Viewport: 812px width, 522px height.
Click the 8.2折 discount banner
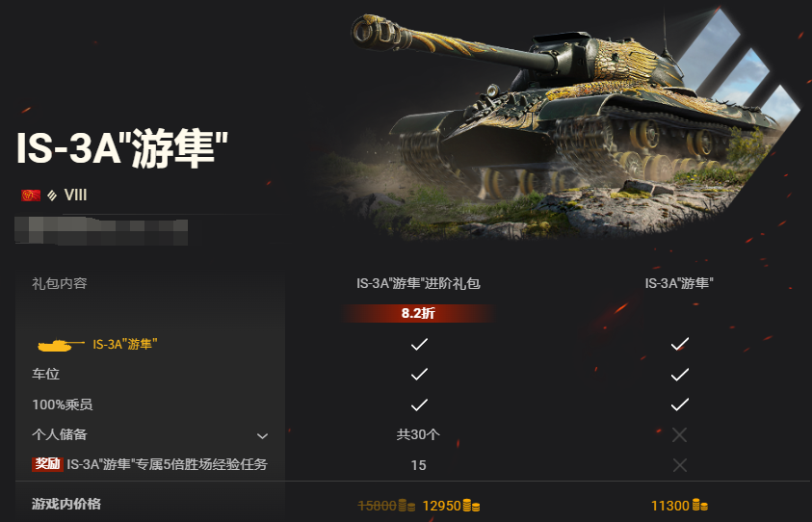[418, 313]
